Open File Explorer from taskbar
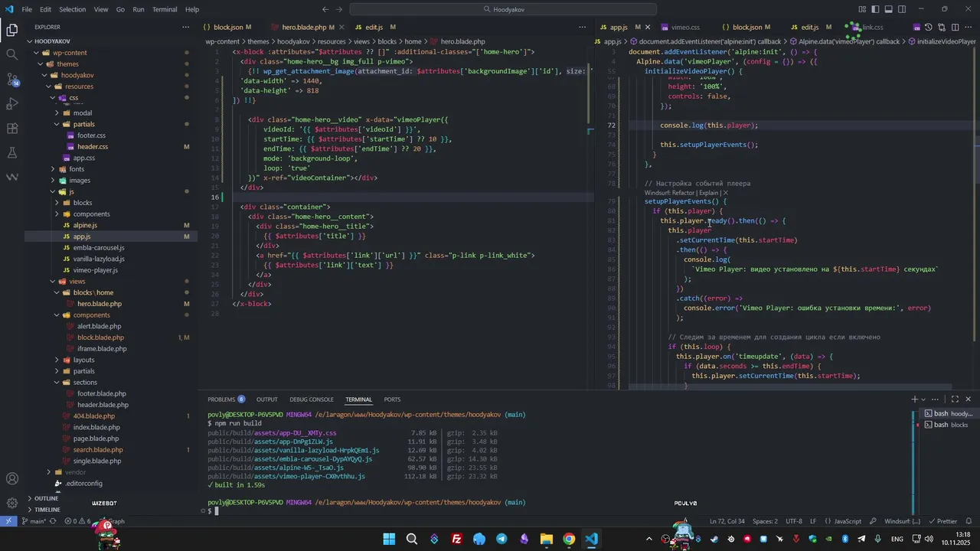This screenshot has height=551, width=980. pyautogui.click(x=547, y=539)
